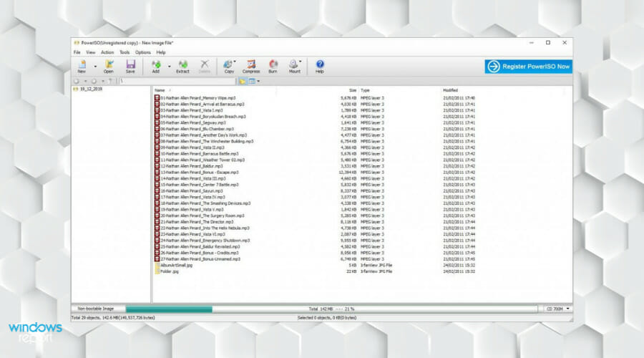
Task: Select 15-Nathan Allen Pinard_Center 7 Battle.mp3
Action: coord(199,185)
